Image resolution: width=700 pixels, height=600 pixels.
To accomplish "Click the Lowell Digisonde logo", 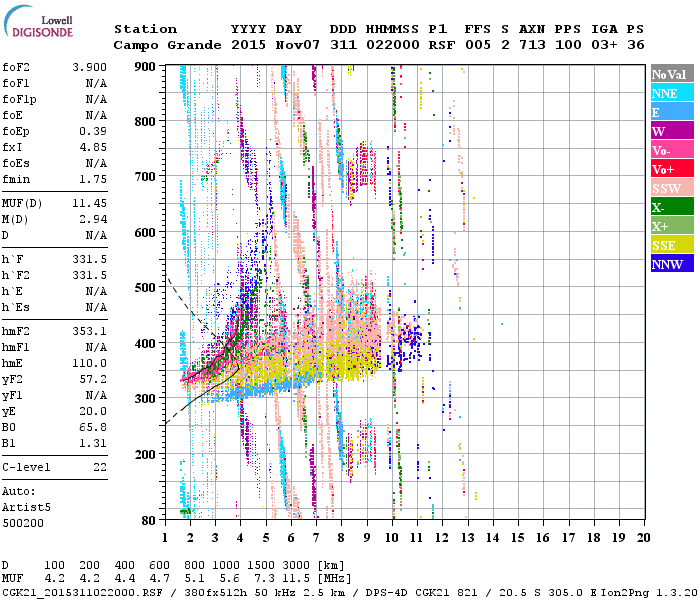I will point(38,21).
